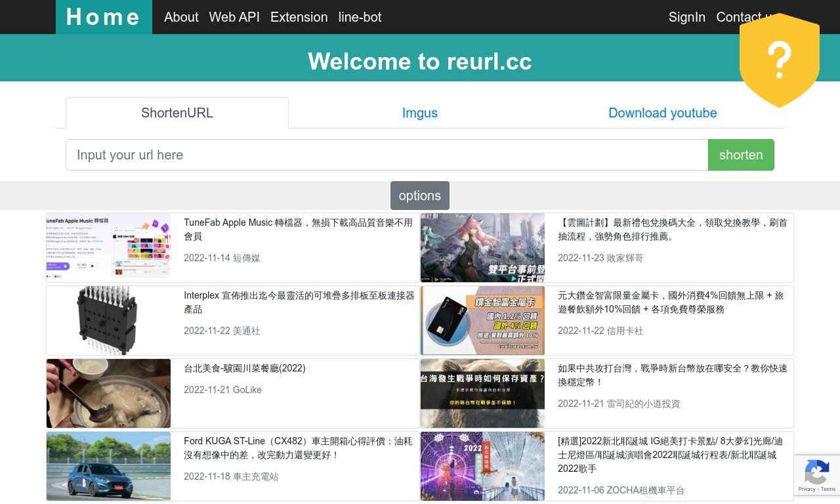Open the bear 台海發生戰爭 thumbnail

(x=482, y=393)
